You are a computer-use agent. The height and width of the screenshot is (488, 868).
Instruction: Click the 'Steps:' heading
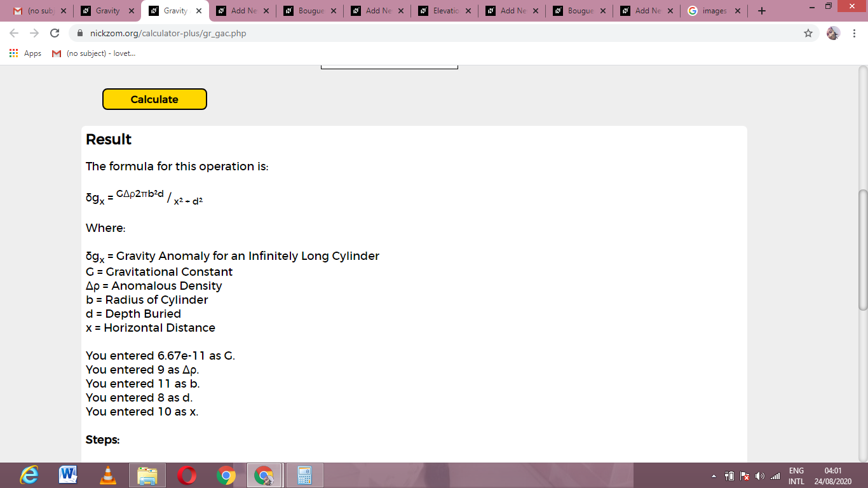click(103, 440)
